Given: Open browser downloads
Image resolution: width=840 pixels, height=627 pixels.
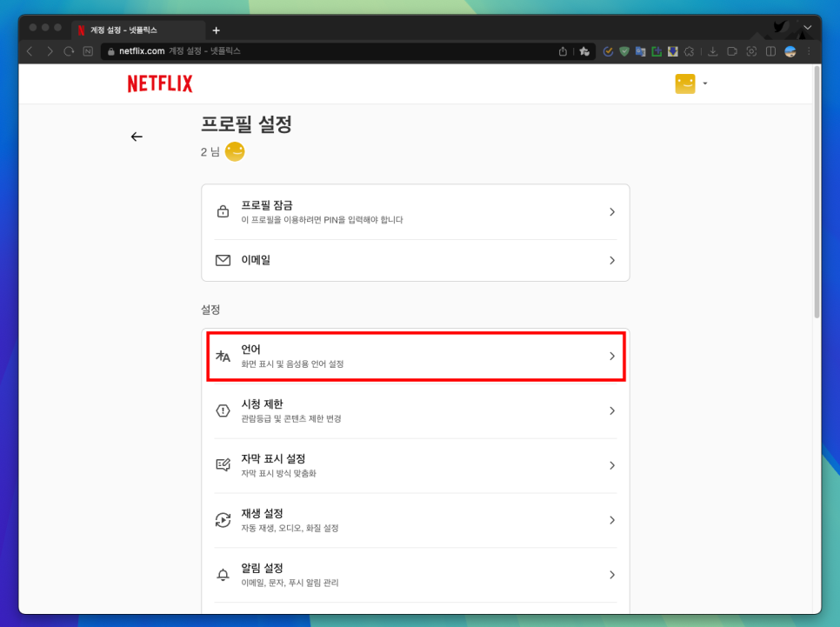Looking at the screenshot, I should click(x=713, y=51).
